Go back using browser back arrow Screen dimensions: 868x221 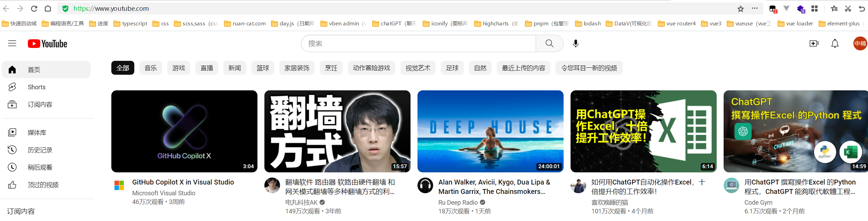tap(6, 9)
